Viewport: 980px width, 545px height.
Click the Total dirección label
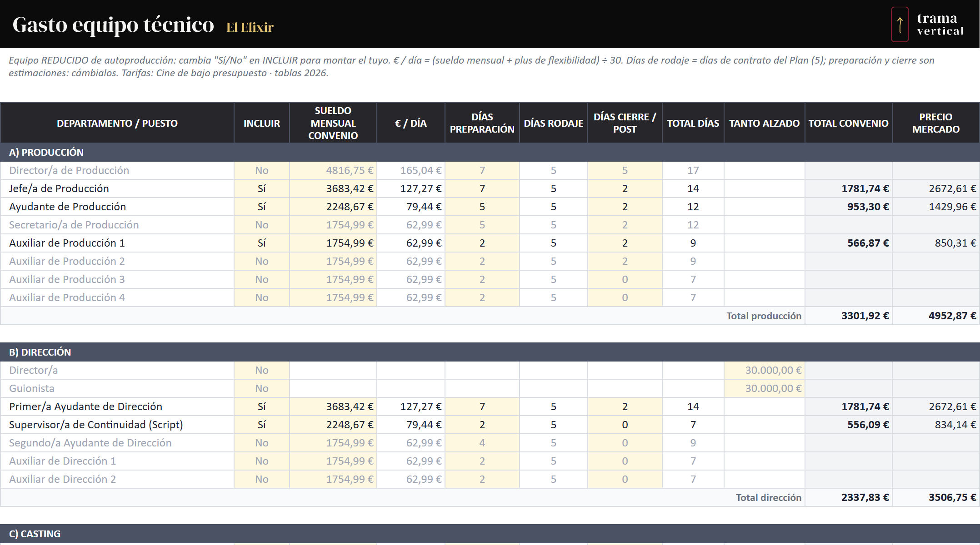769,497
